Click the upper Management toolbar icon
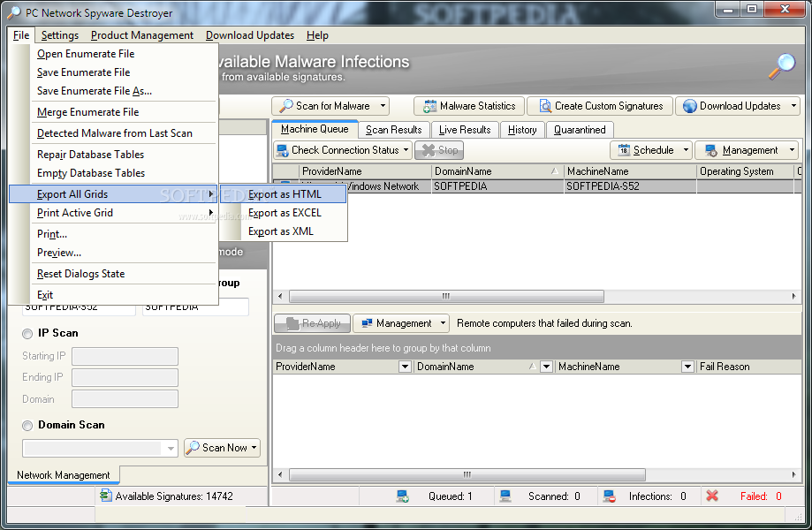812x530 pixels. [x=711, y=151]
